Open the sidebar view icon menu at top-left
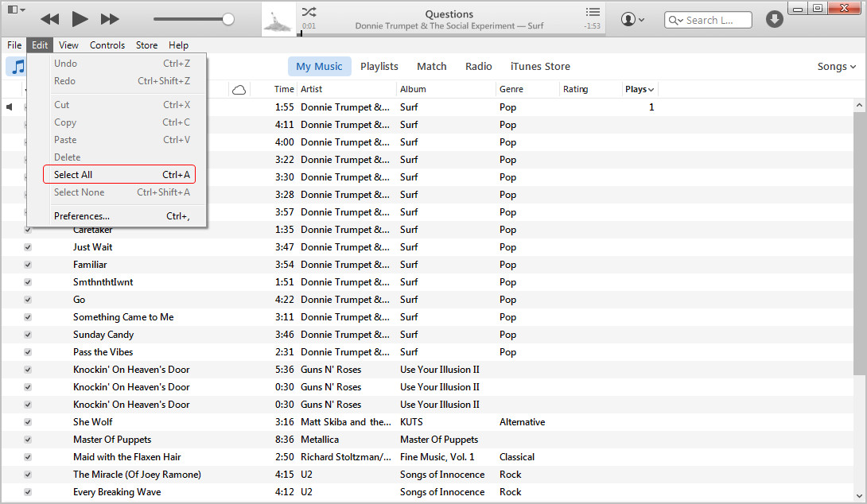 [x=16, y=10]
